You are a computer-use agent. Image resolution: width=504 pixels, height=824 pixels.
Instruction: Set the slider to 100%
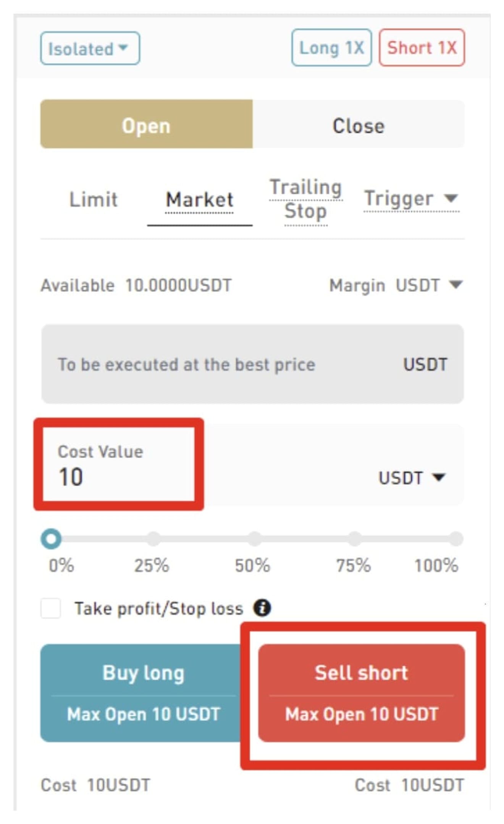point(456,539)
